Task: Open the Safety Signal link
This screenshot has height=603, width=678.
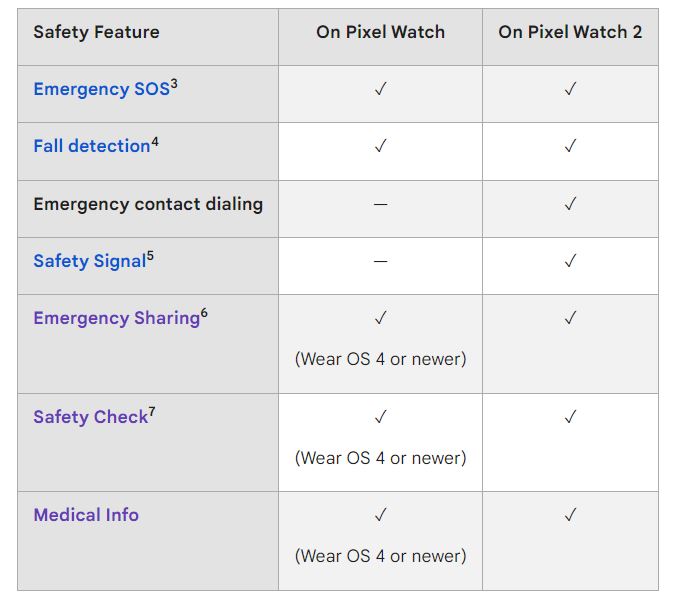Action: coord(90,261)
